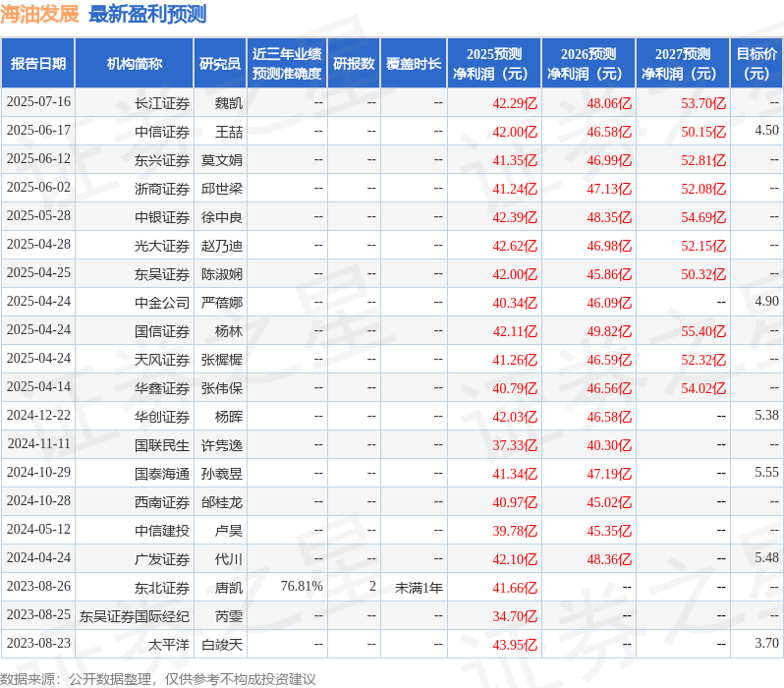This screenshot has height=688, width=784.
Task: Click the institution 天风证券
Action: point(162,361)
